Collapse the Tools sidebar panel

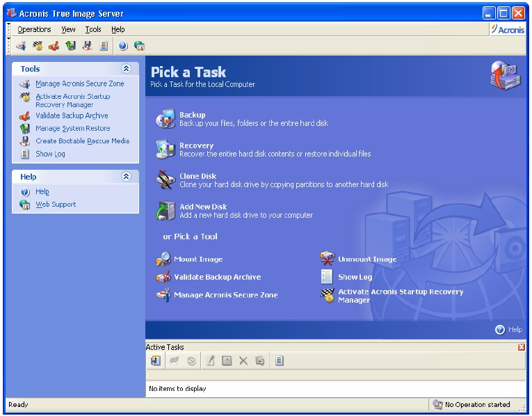pos(126,69)
